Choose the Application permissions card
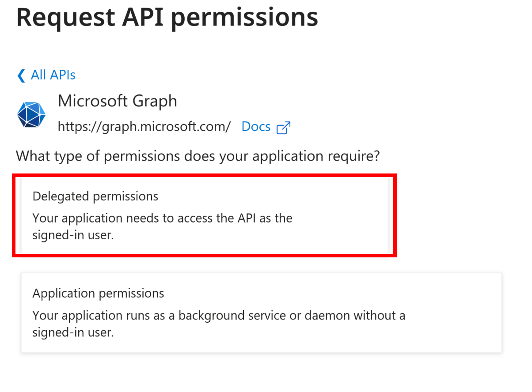Viewport: 532px width, 392px height. point(261,313)
